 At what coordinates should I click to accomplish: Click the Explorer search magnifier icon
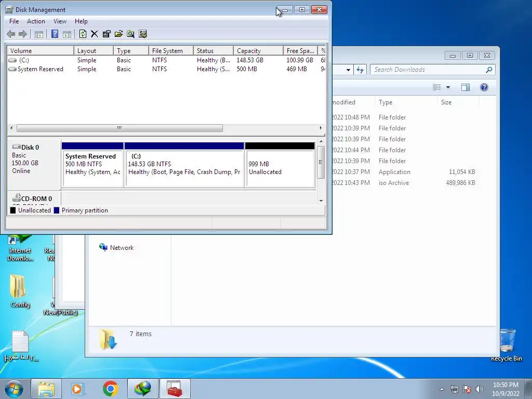click(489, 70)
